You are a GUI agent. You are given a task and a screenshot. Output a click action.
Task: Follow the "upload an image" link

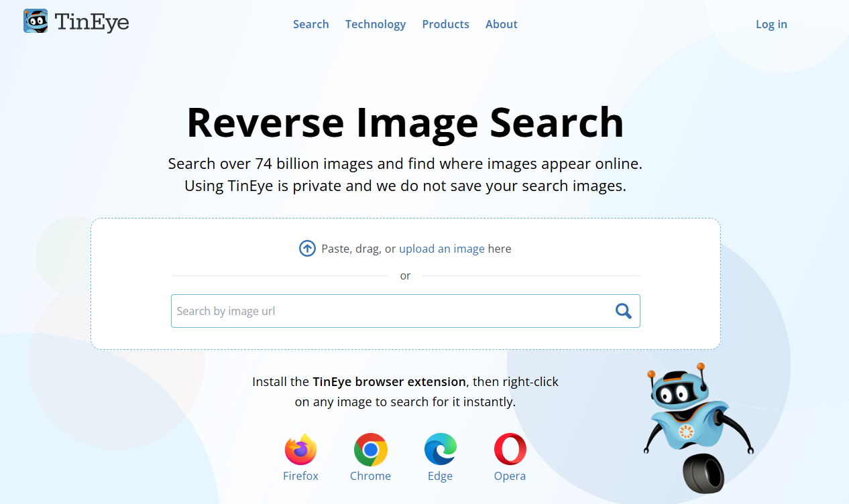click(x=441, y=249)
